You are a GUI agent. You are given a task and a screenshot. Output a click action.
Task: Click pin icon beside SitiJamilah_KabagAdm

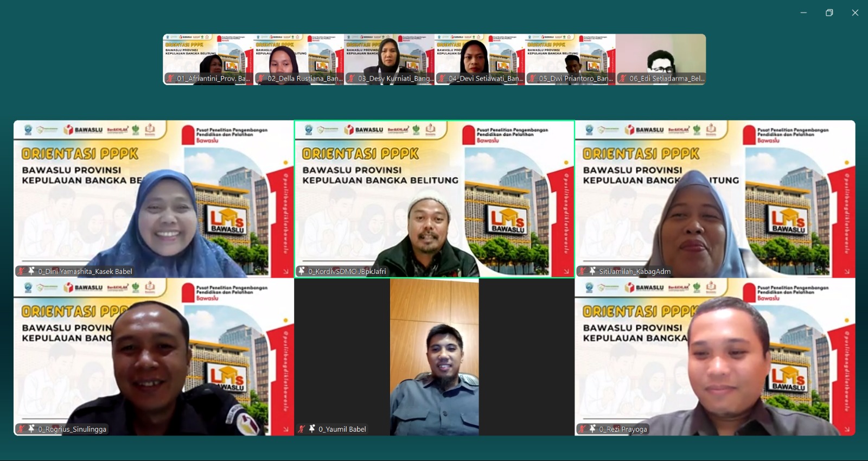coord(593,271)
